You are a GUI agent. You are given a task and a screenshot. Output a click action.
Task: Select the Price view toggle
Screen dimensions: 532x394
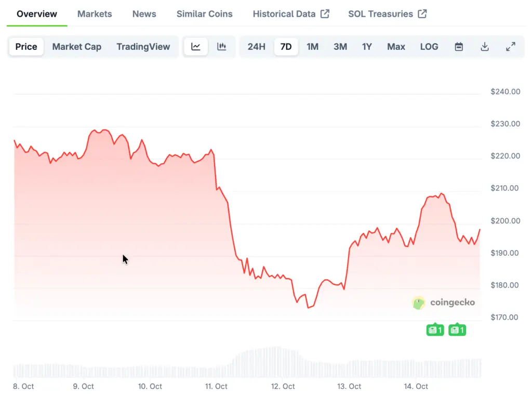point(26,47)
